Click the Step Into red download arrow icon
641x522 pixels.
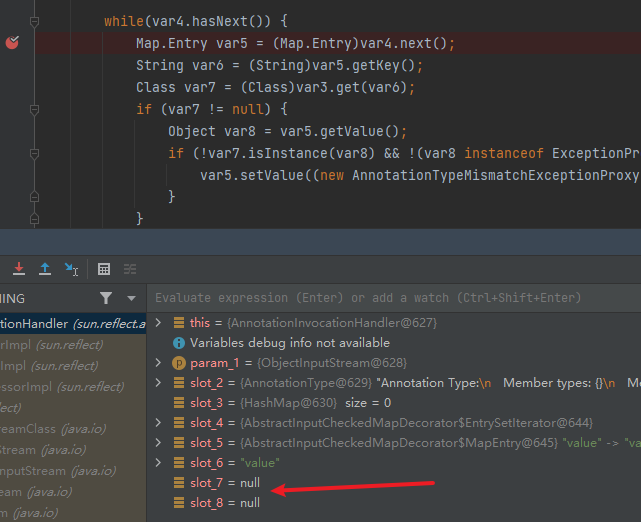click(19, 269)
